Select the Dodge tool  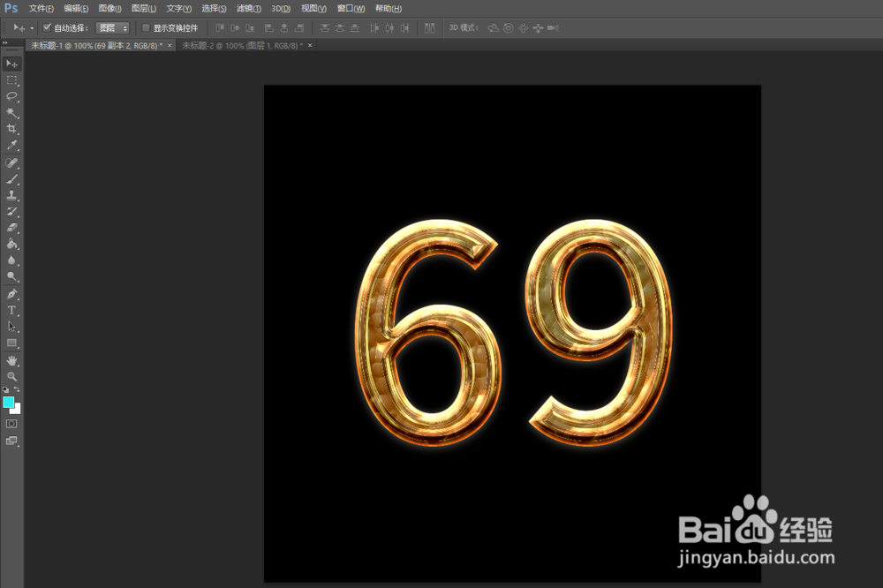point(11,276)
